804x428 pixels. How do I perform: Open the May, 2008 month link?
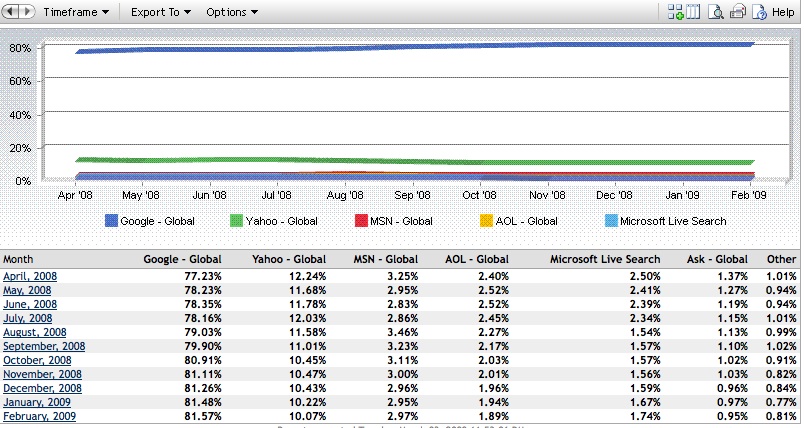tap(27, 290)
